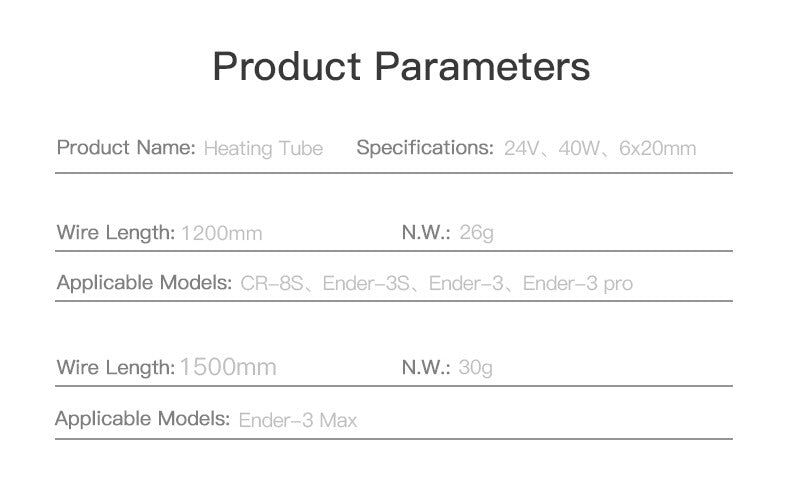Select the 6x20mm size specification
Viewport: 790px width, 500px height.
pos(657,149)
